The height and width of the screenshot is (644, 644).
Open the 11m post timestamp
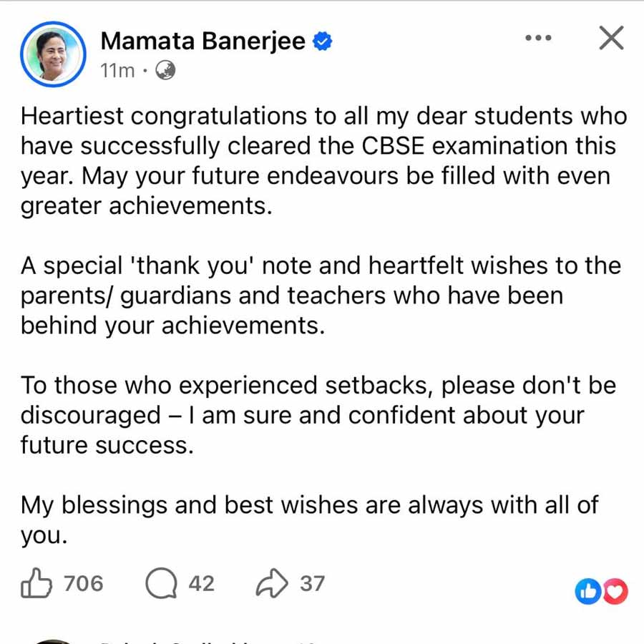[x=117, y=72]
